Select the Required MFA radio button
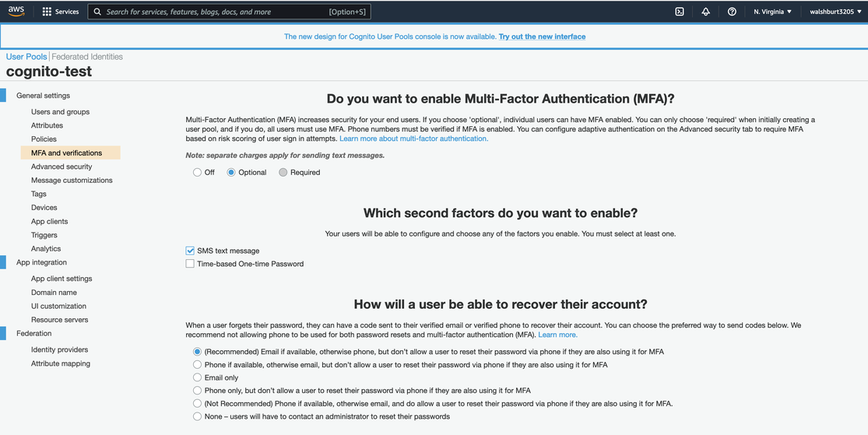868x435 pixels. [x=283, y=173]
